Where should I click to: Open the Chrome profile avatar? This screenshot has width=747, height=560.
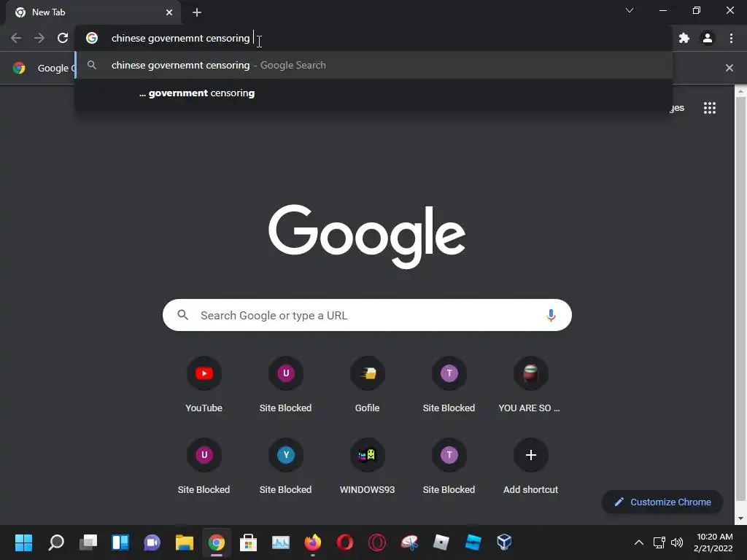pos(708,38)
